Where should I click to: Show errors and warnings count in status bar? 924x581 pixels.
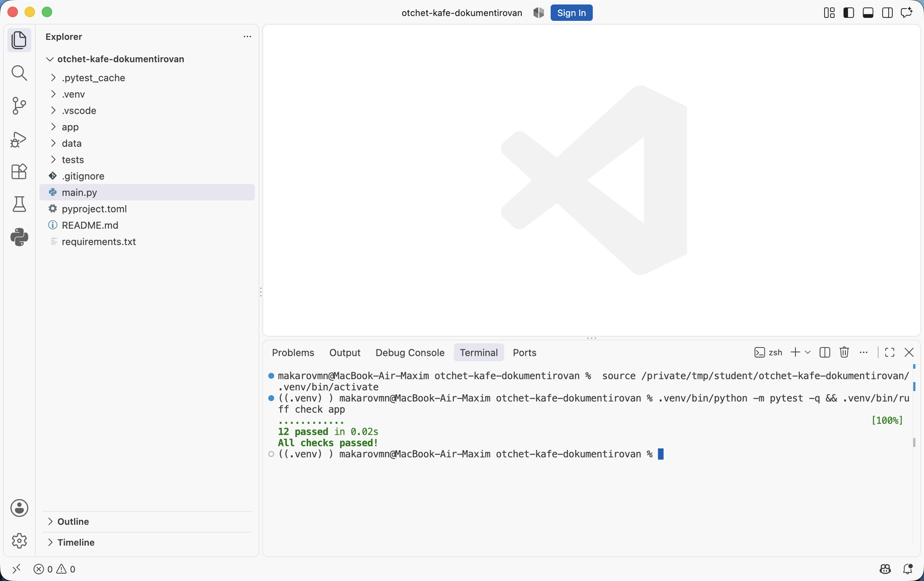point(54,569)
